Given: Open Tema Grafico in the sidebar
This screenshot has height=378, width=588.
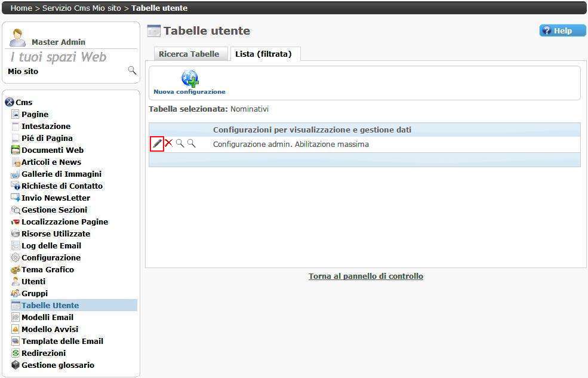Looking at the screenshot, I should pos(48,269).
